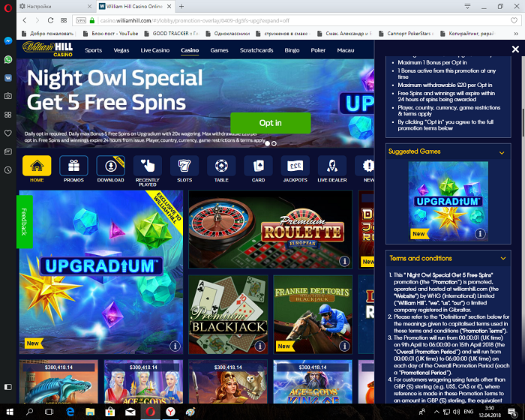Viewport: 525px width, 420px height.
Task: Open a new browser tab
Action: [x=181, y=6]
